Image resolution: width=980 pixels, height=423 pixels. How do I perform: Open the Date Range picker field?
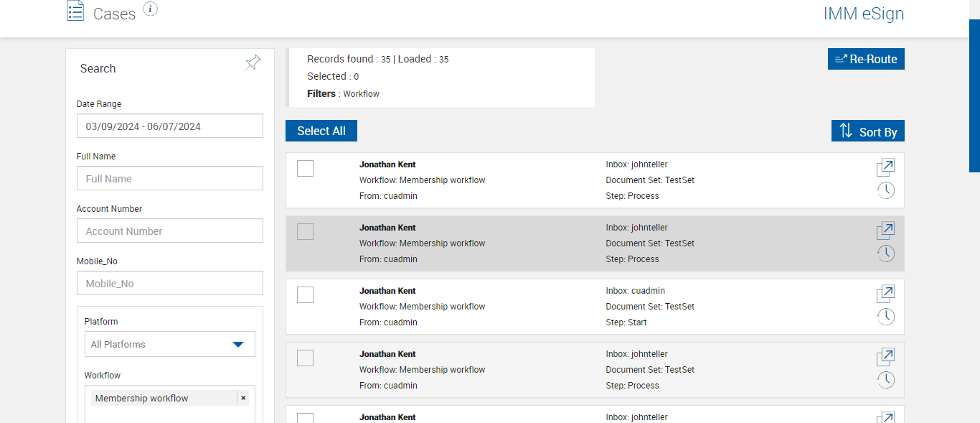[x=169, y=126]
